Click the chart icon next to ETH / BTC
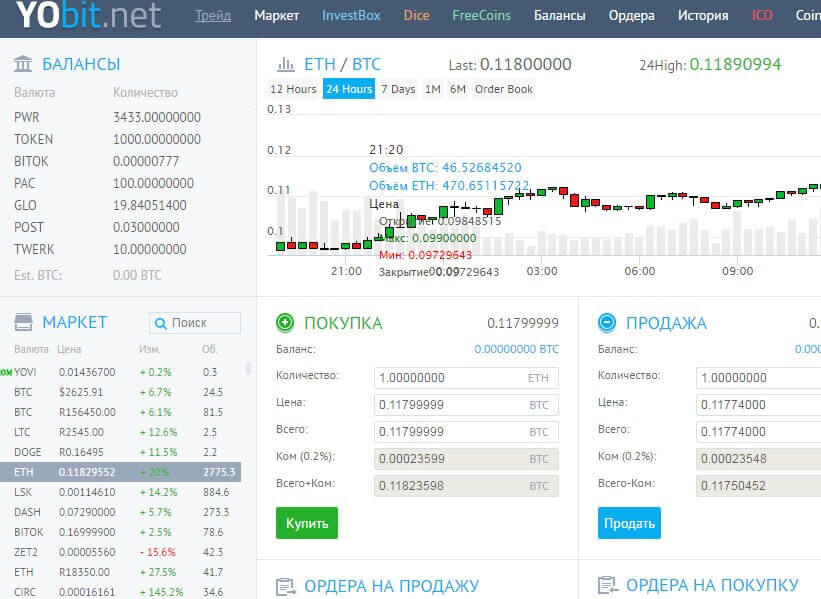Image resolution: width=821 pixels, height=599 pixels. pos(285,64)
